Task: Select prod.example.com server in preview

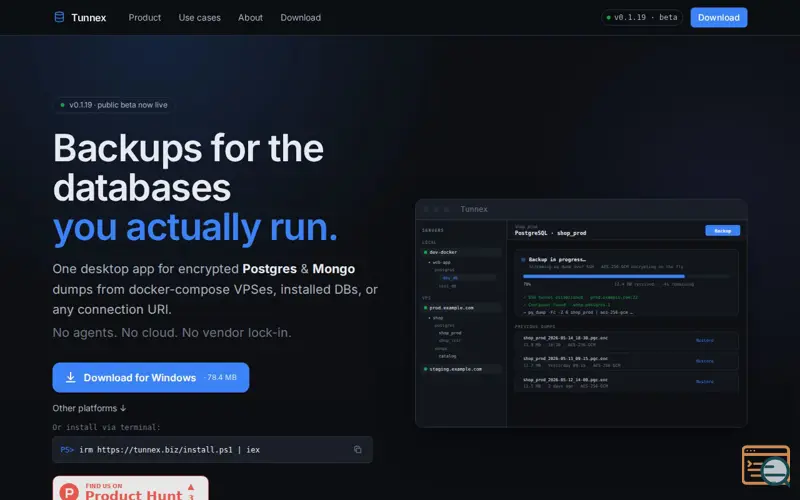Action: (461, 308)
